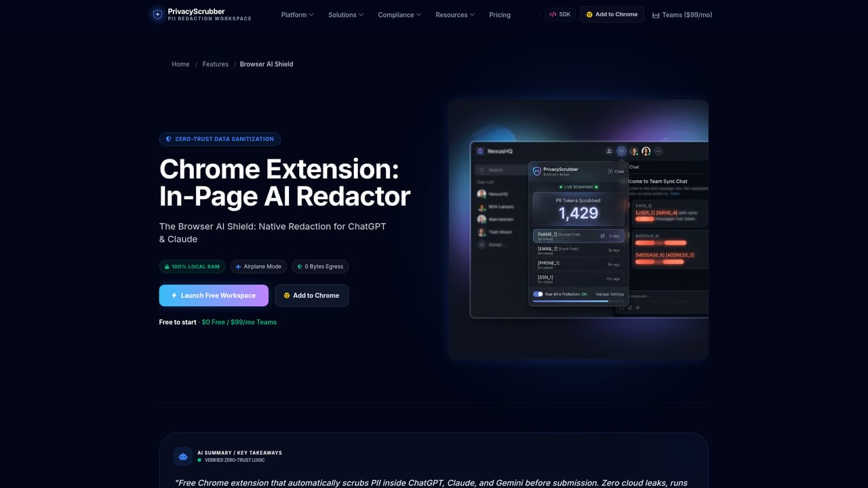Click the Verified Zero-Trust Logic status text
This screenshot has width=868, height=488.
click(235, 460)
